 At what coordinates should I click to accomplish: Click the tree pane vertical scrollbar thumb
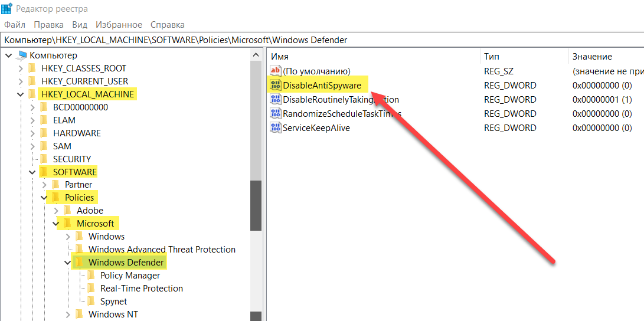click(256, 205)
